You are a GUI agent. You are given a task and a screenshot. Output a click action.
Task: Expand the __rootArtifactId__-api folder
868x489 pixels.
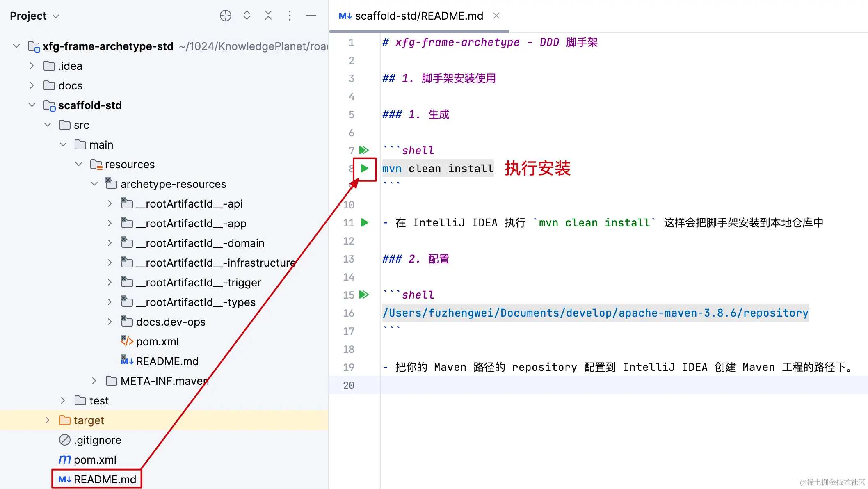point(110,203)
